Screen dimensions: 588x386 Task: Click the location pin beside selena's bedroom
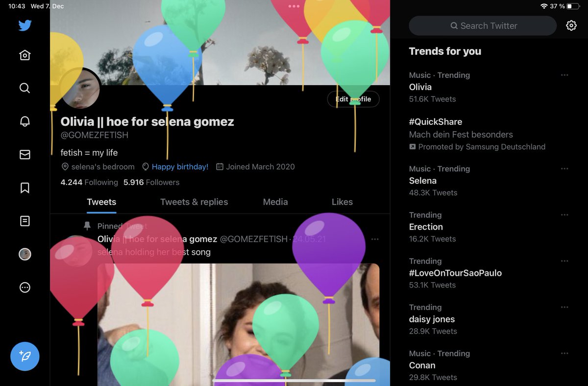pos(65,167)
